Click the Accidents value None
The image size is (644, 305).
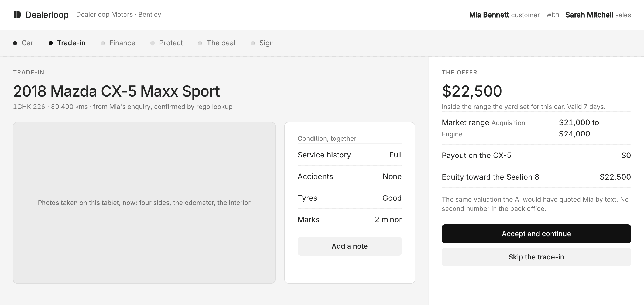tap(392, 176)
